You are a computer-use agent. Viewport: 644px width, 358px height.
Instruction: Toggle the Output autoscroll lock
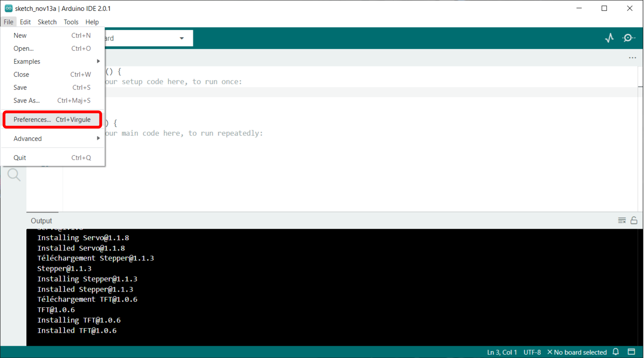[x=634, y=220]
